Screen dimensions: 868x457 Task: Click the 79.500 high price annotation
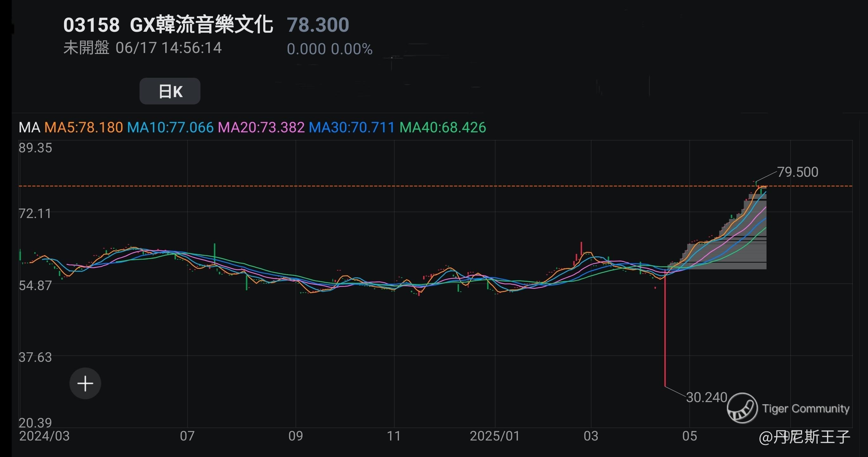click(x=798, y=172)
